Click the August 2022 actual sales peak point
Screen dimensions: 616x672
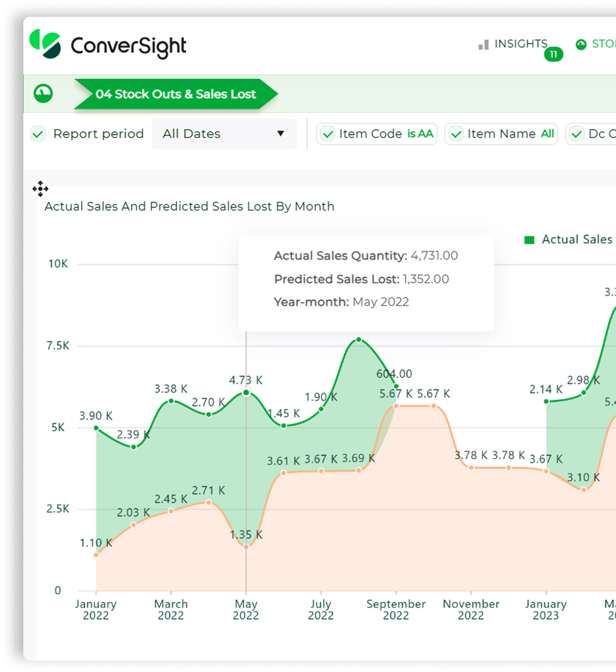359,340
